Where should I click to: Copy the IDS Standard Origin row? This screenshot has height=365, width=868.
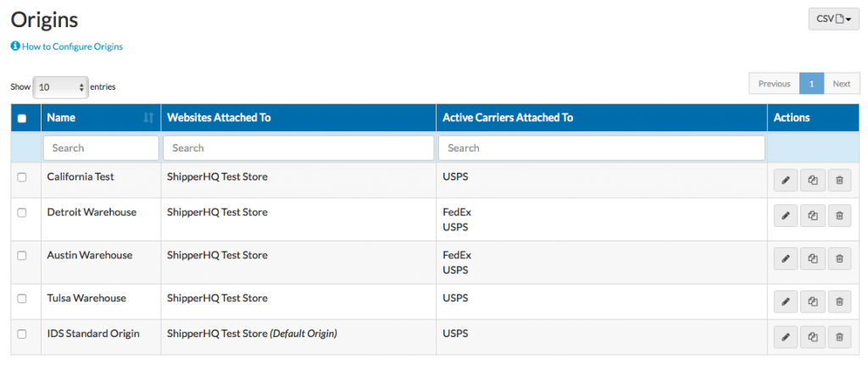(x=812, y=338)
